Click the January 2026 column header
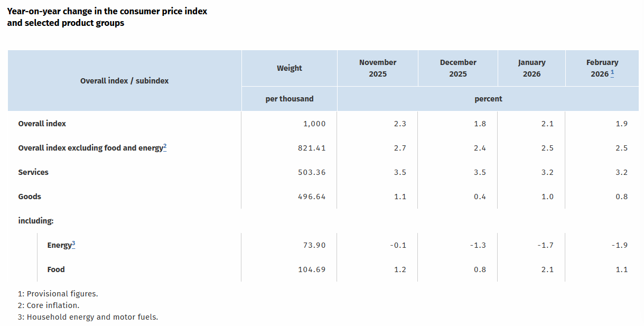 click(531, 68)
